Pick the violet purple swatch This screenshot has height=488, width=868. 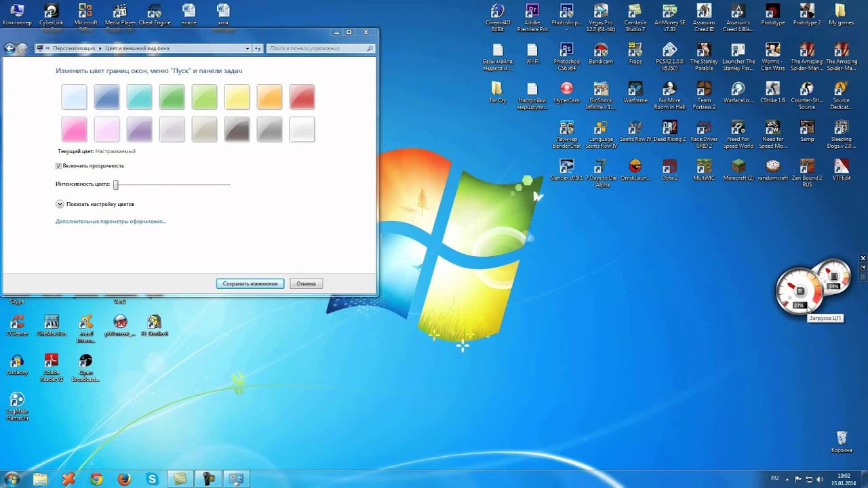coord(139,129)
